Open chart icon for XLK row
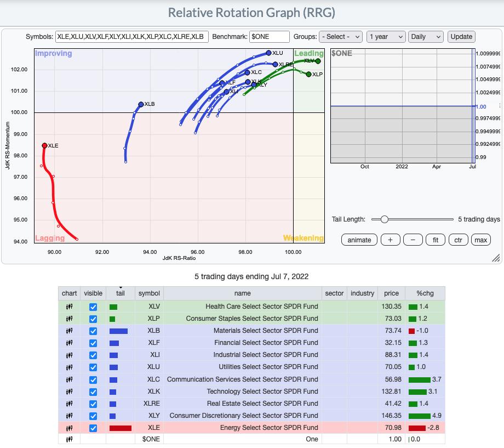This screenshot has height=448, width=504. click(x=69, y=392)
